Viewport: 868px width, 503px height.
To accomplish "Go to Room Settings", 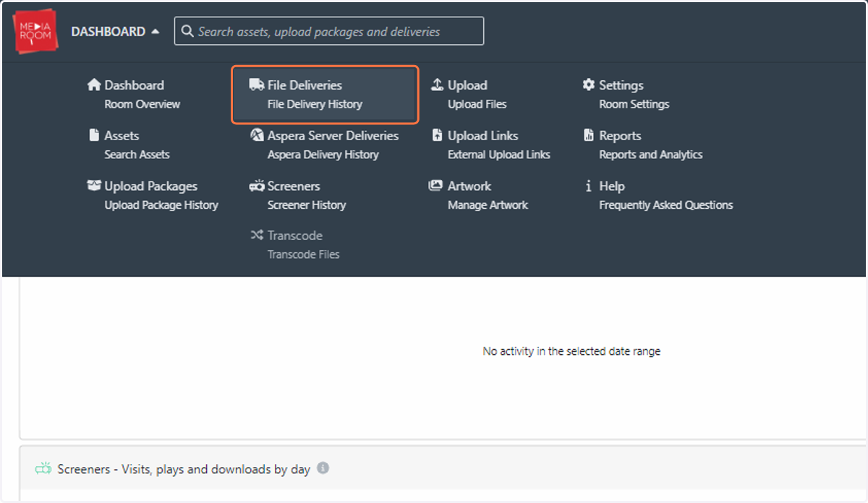I will click(x=634, y=104).
